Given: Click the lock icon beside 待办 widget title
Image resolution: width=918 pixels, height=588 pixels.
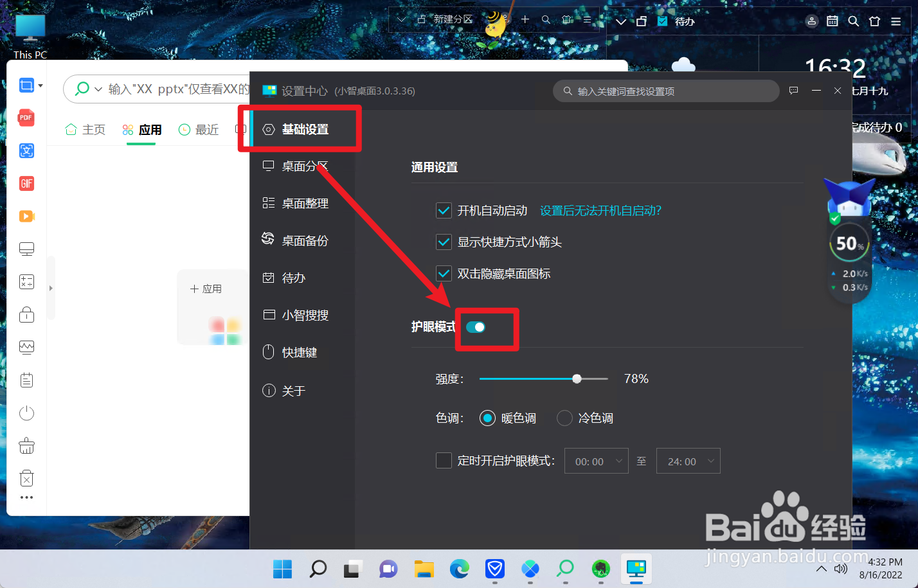Looking at the screenshot, I should coord(642,21).
